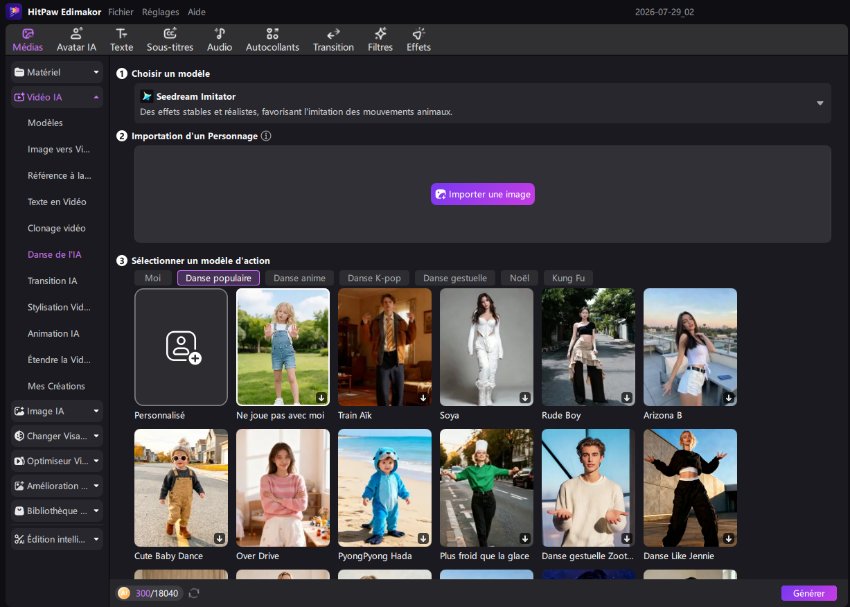This screenshot has width=850, height=607.
Task: Switch to the Danse K-pop tab
Action: [374, 278]
